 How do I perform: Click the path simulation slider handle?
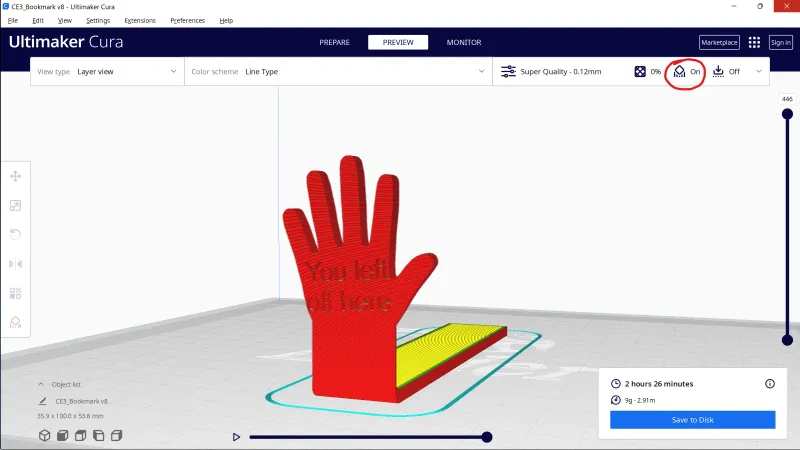pos(487,437)
